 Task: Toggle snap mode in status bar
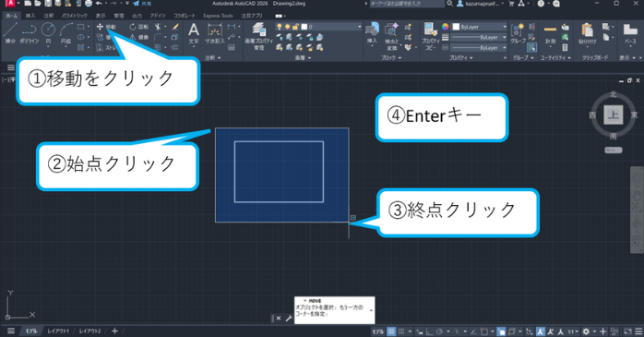coord(401,331)
